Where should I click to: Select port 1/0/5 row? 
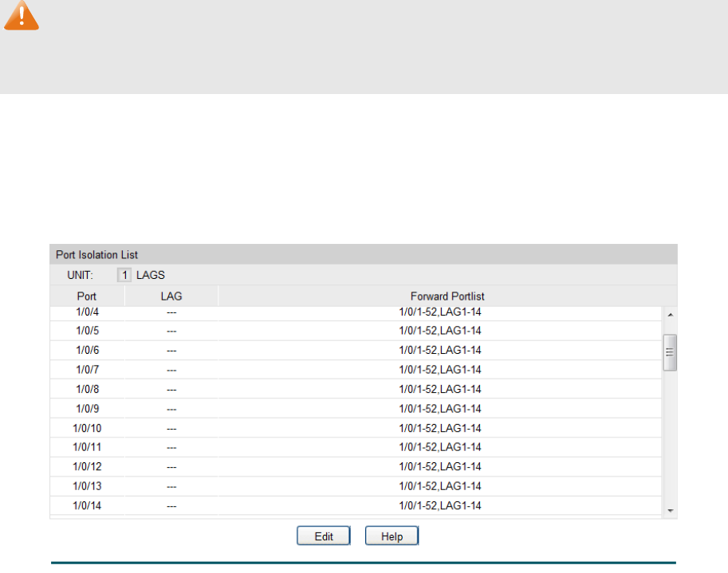coord(356,331)
